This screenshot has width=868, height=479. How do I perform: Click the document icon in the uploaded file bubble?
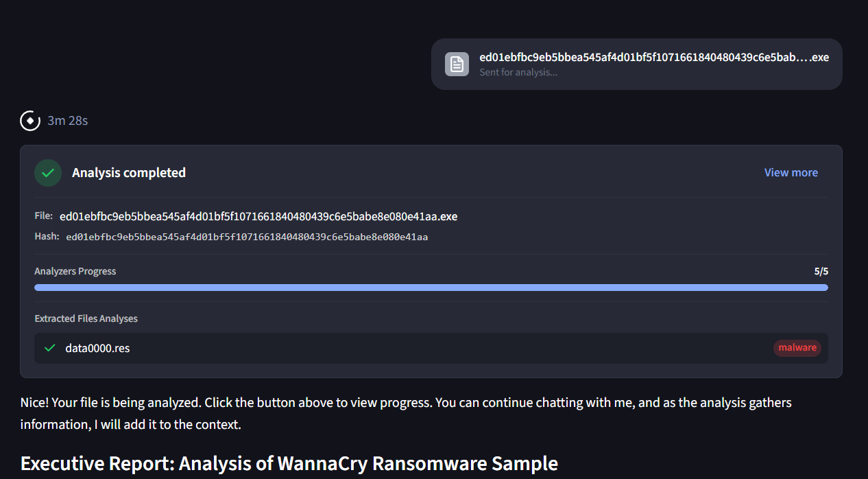coord(457,64)
